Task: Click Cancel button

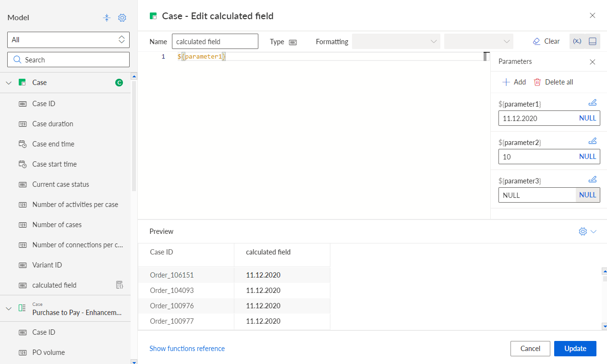Action: pos(530,349)
